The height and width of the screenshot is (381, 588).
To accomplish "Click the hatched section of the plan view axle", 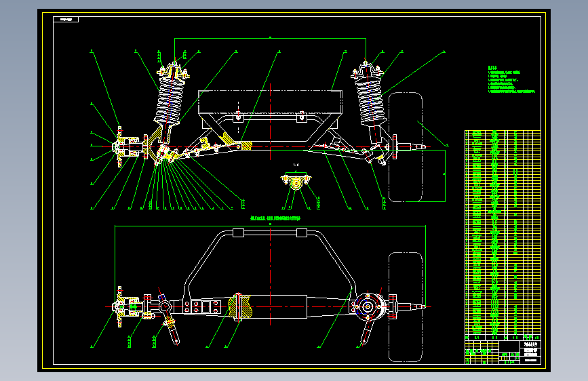I will click(240, 306).
